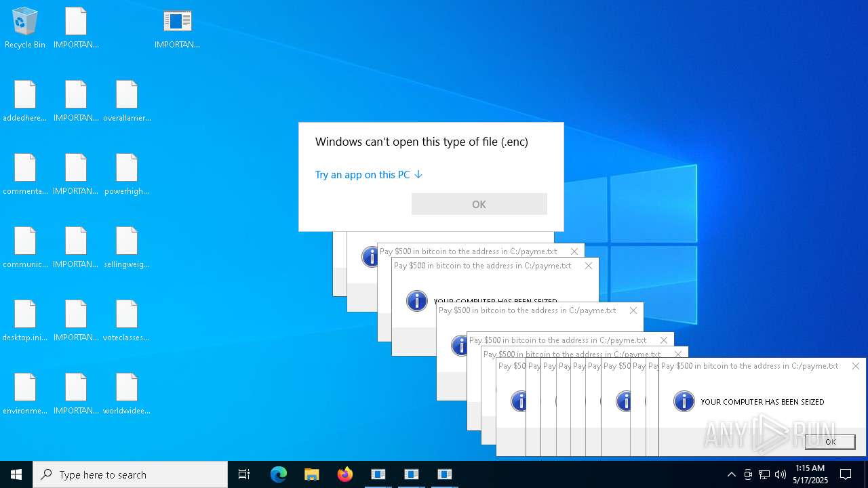The height and width of the screenshot is (488, 868).
Task: Select the addedhere file on desktop
Action: [25, 102]
